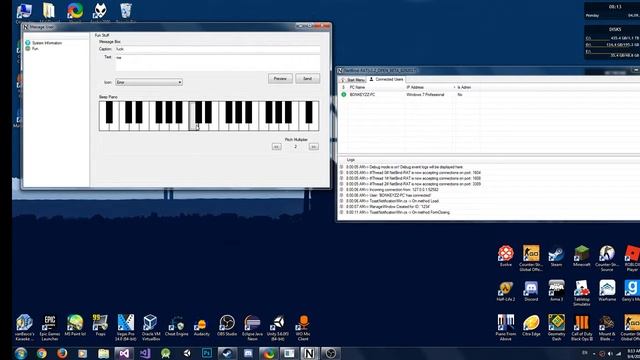Open Tabletop Simulator desktop shortcut
Image resolution: width=640 pixels, height=360 pixels.
point(582,293)
